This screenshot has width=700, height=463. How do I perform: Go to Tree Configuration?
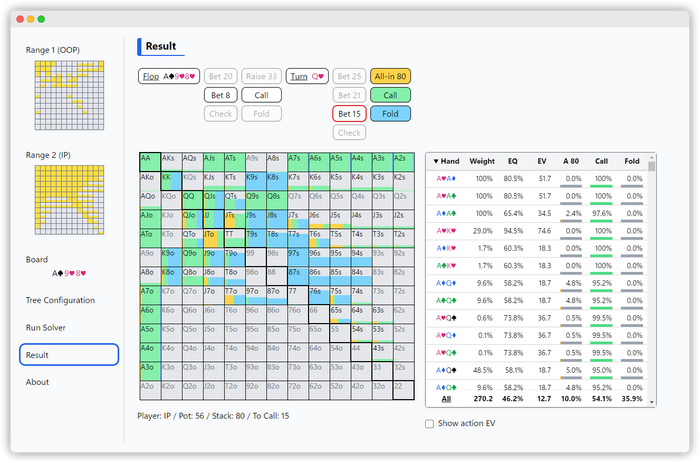coord(60,300)
